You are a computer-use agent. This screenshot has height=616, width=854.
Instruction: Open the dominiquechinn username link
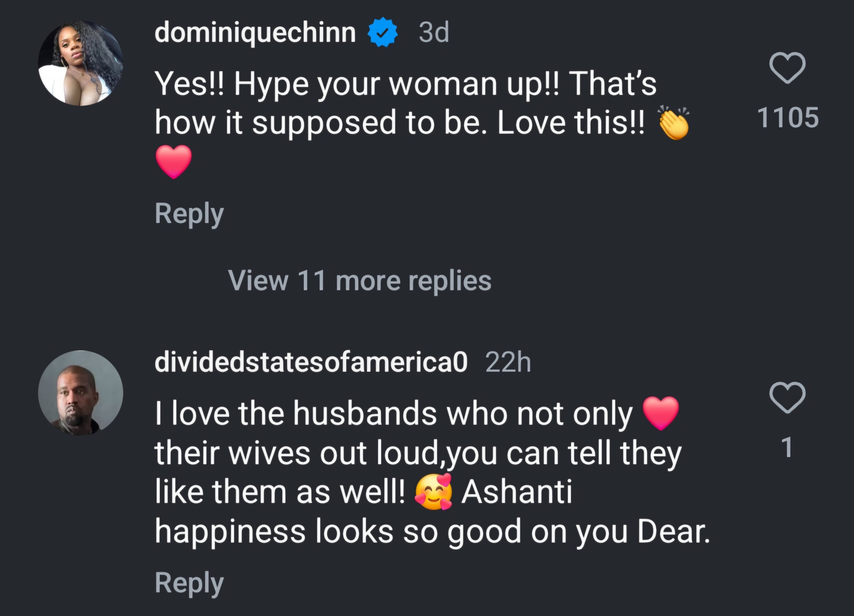pyautogui.click(x=255, y=32)
